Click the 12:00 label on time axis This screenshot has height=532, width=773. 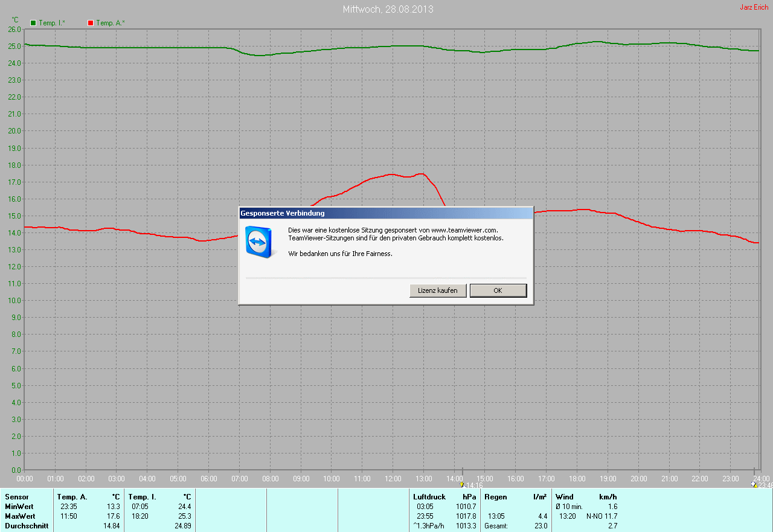[393, 479]
